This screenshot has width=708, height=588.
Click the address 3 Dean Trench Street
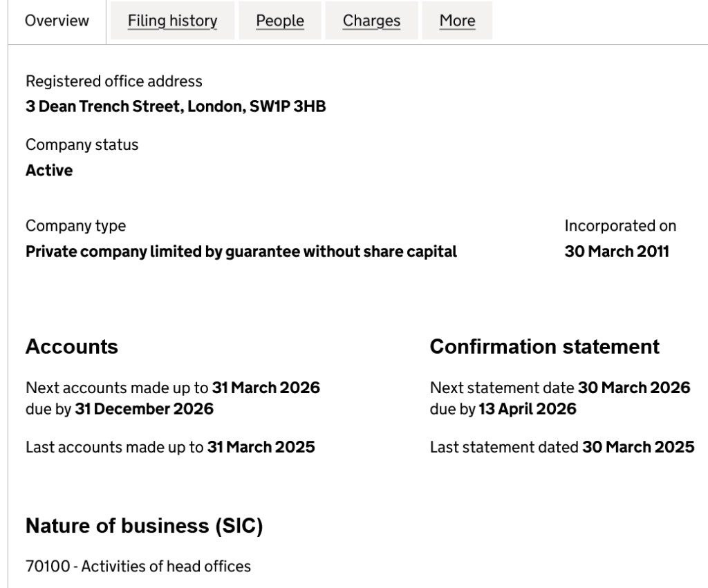point(176,108)
